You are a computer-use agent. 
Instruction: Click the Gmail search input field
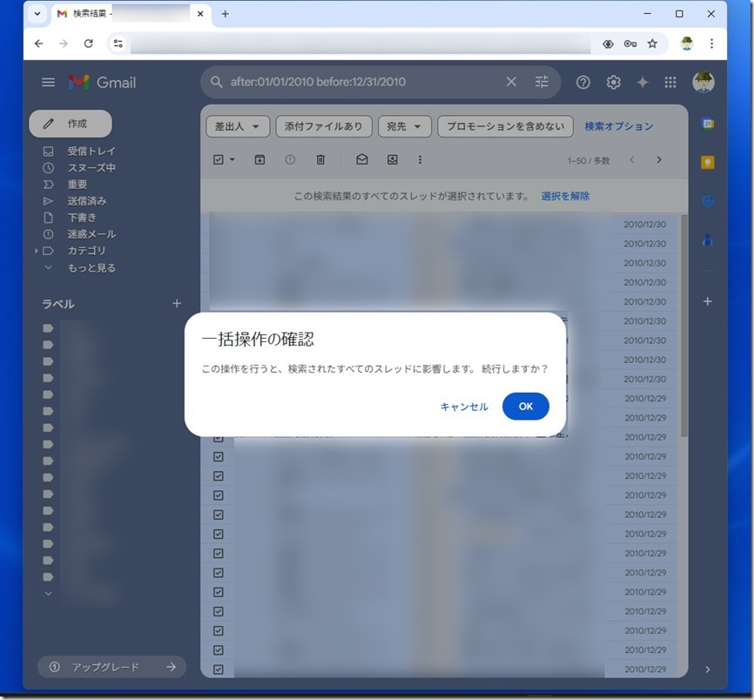coord(366,82)
